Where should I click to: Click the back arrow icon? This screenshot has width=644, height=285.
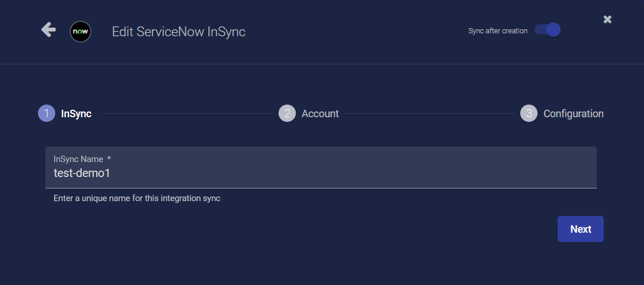point(48,30)
